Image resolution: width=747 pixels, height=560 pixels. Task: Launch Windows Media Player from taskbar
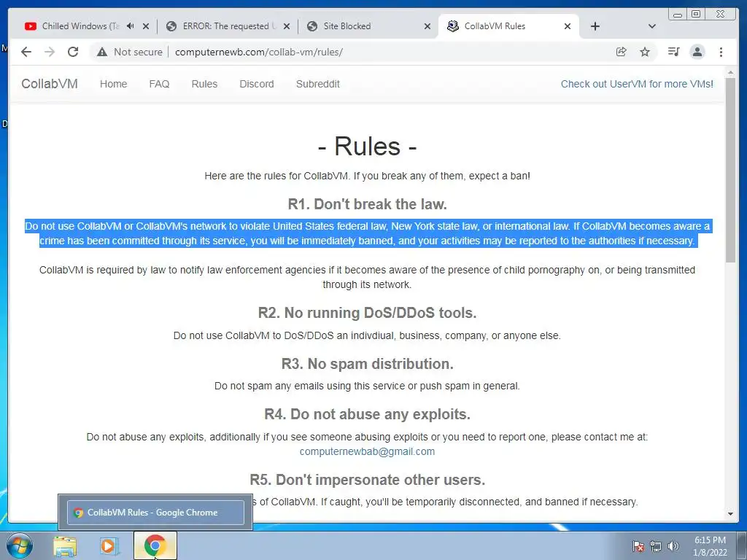[x=109, y=546]
